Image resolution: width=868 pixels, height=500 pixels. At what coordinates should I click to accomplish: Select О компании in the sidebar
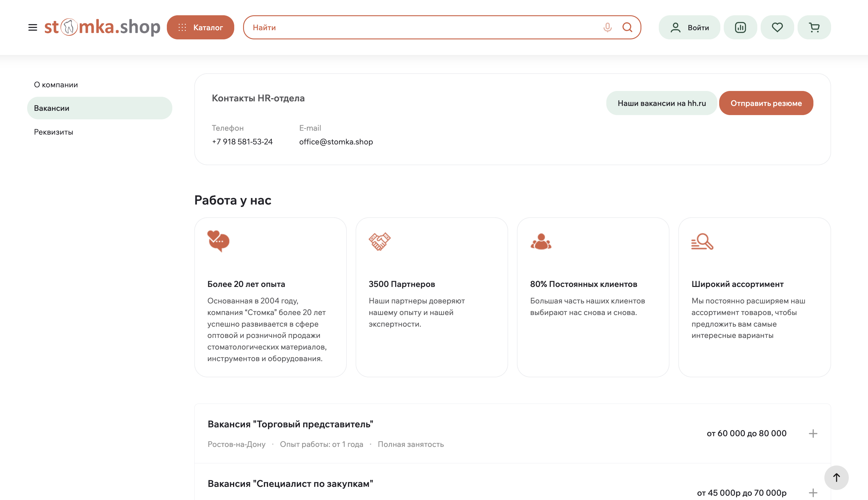click(56, 85)
